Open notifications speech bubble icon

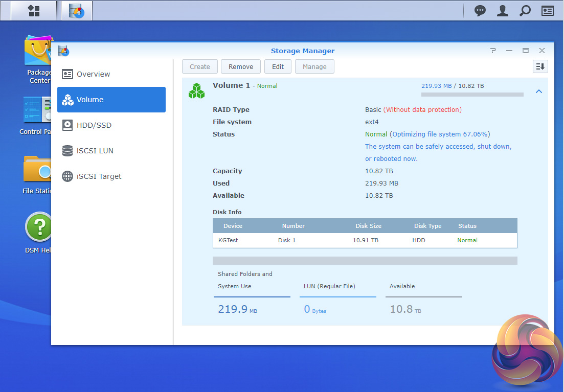[480, 11]
